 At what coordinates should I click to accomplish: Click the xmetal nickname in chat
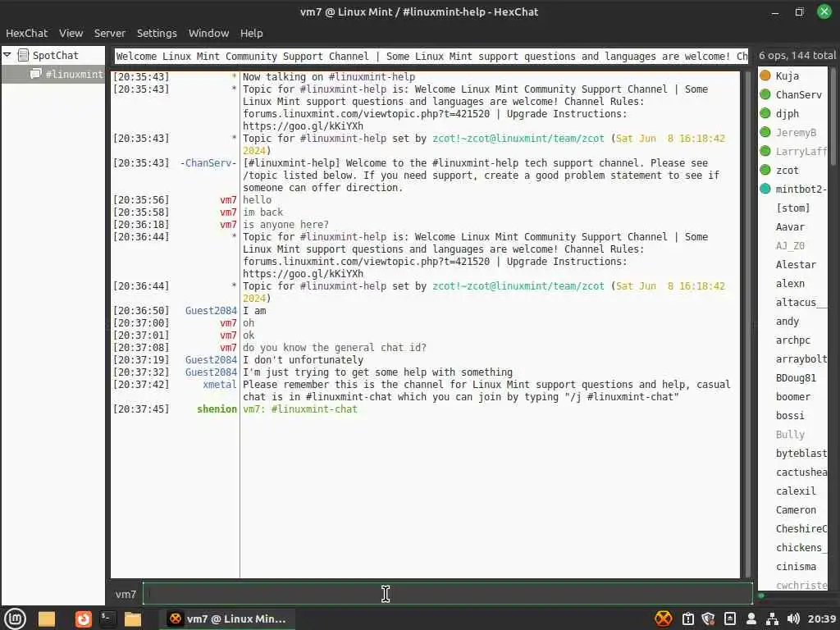click(x=219, y=385)
